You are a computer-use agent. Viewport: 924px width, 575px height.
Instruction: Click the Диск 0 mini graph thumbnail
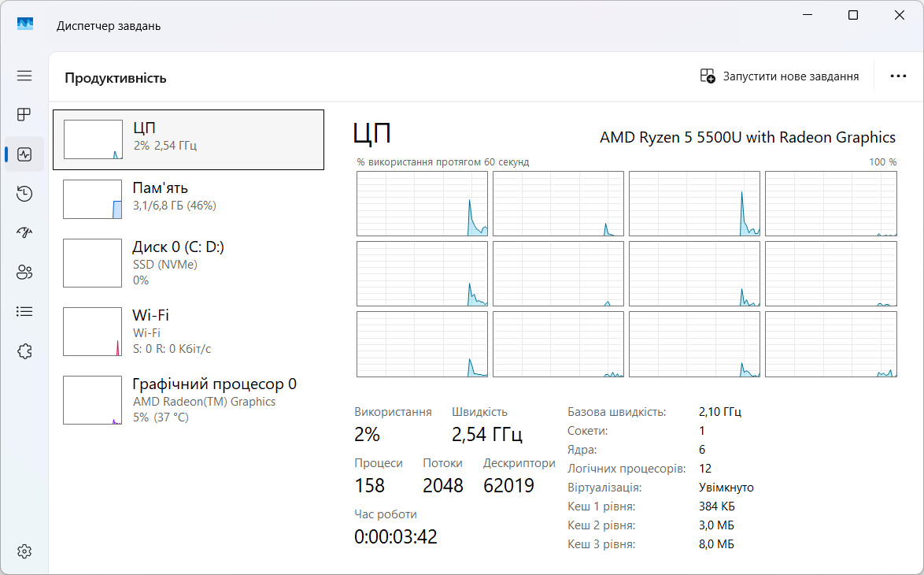pos(93,263)
